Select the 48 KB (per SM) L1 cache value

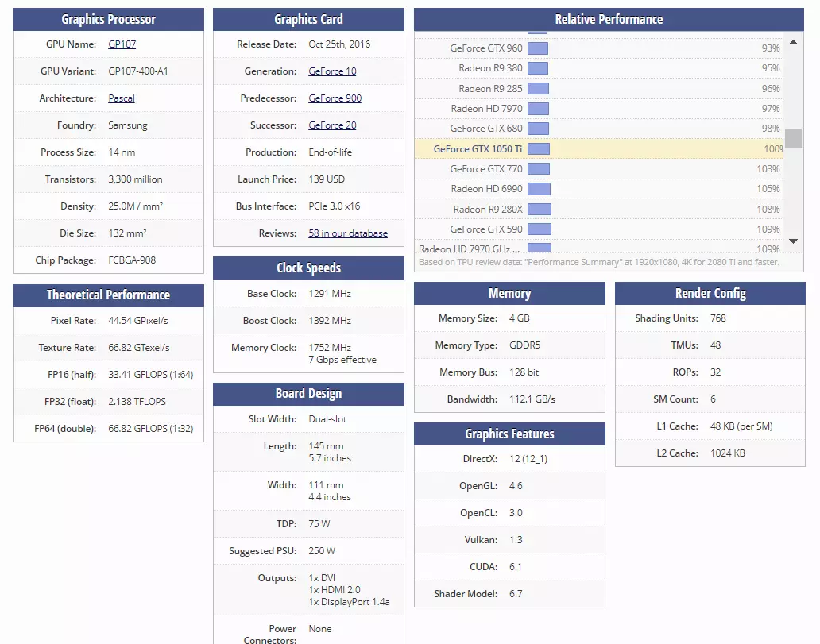click(741, 426)
